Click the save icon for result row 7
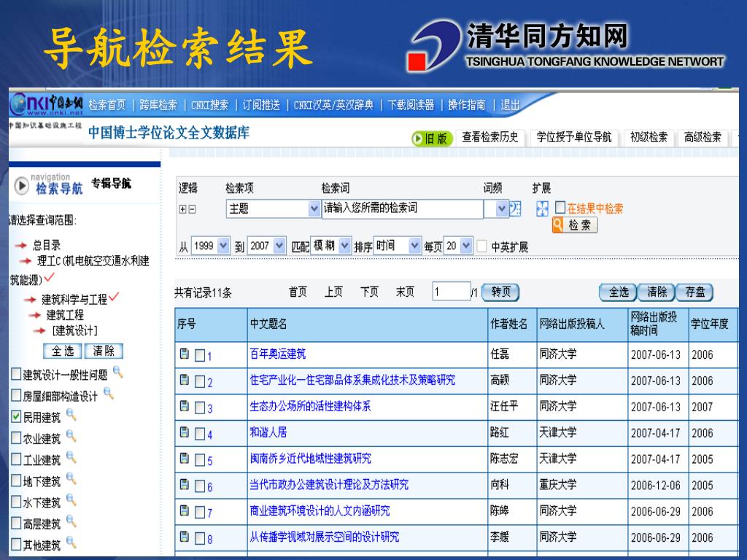The width and height of the screenshot is (747, 560). [x=185, y=511]
